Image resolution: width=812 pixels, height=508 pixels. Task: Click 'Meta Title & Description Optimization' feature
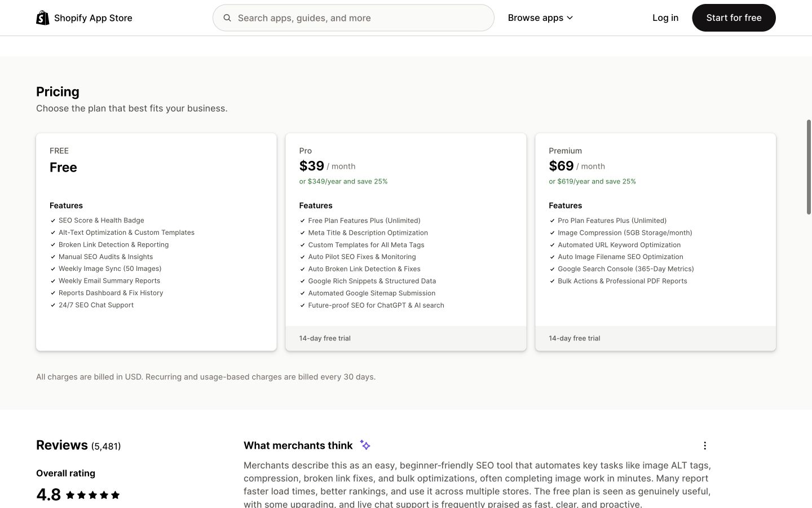point(368,233)
